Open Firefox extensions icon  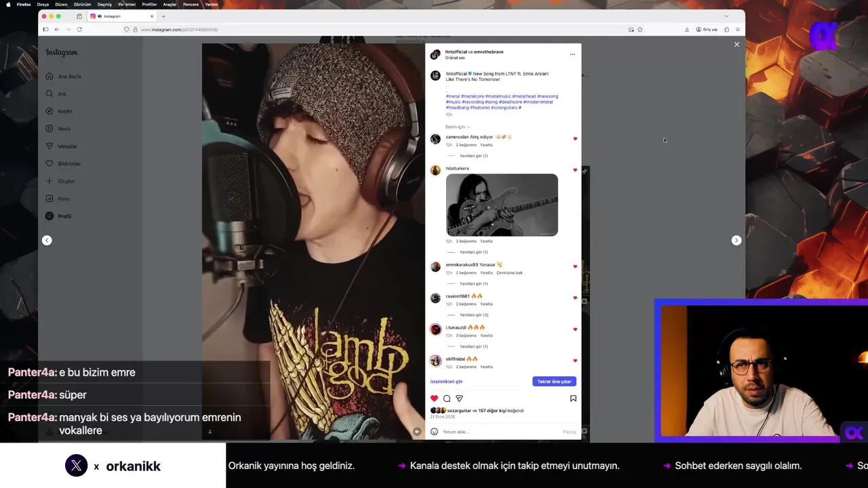726,30
